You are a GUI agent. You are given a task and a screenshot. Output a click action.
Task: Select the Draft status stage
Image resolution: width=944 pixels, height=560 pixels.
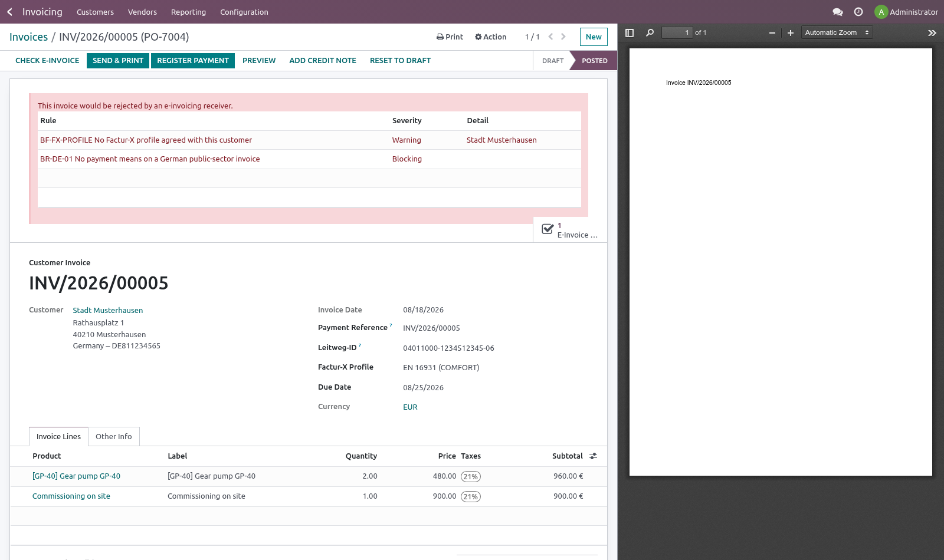(553, 61)
